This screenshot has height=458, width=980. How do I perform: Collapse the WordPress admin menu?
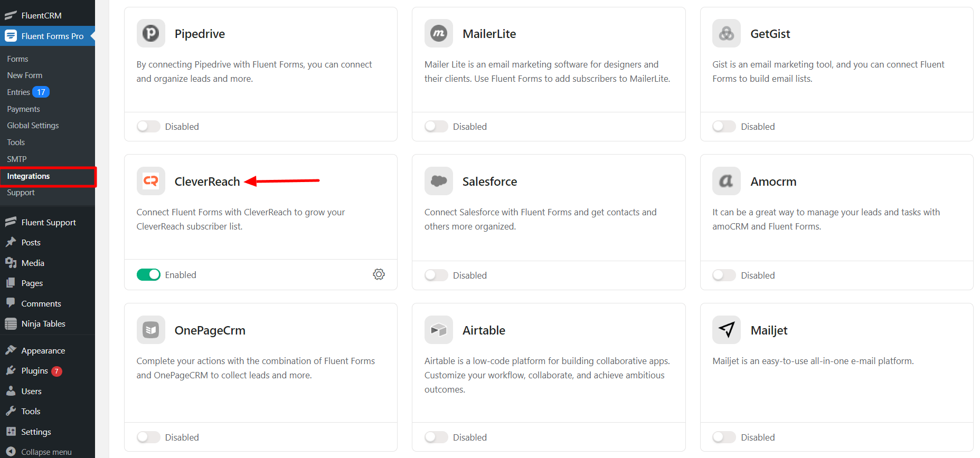[46, 452]
